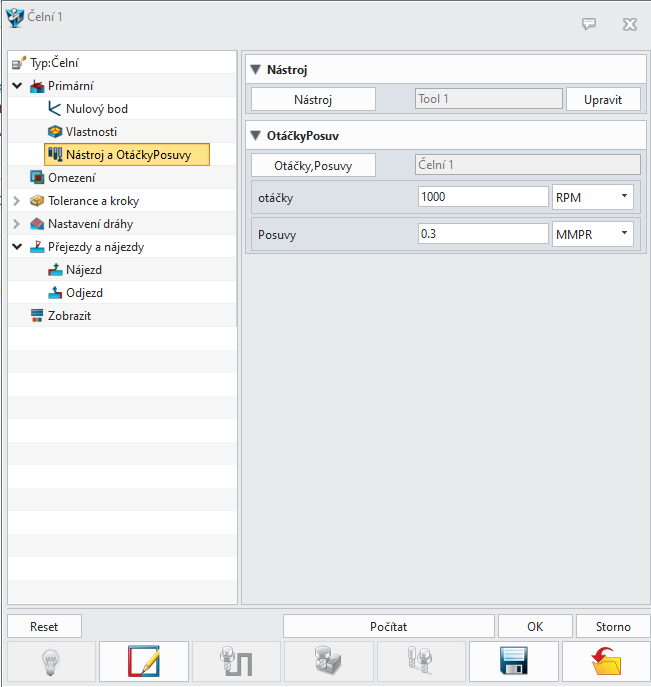Click the Tool 1 name field
651x687 pixels.
pyautogui.click(x=489, y=99)
